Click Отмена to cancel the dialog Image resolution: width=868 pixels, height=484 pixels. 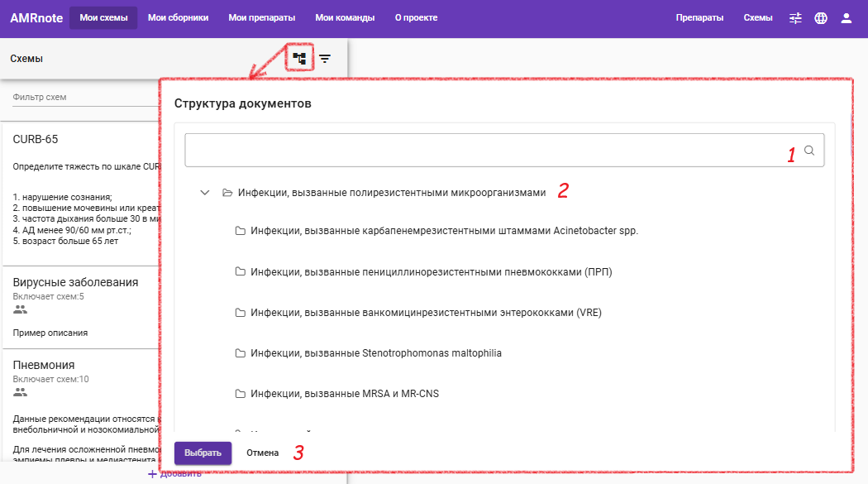click(262, 453)
